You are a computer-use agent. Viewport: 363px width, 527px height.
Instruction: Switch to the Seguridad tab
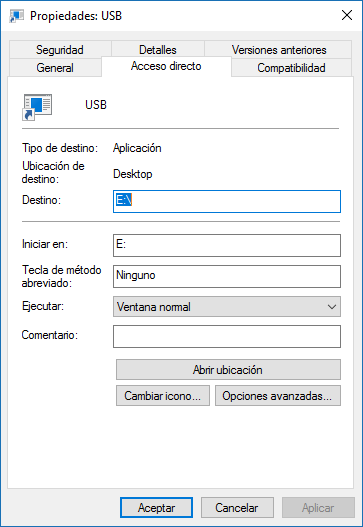click(60, 50)
